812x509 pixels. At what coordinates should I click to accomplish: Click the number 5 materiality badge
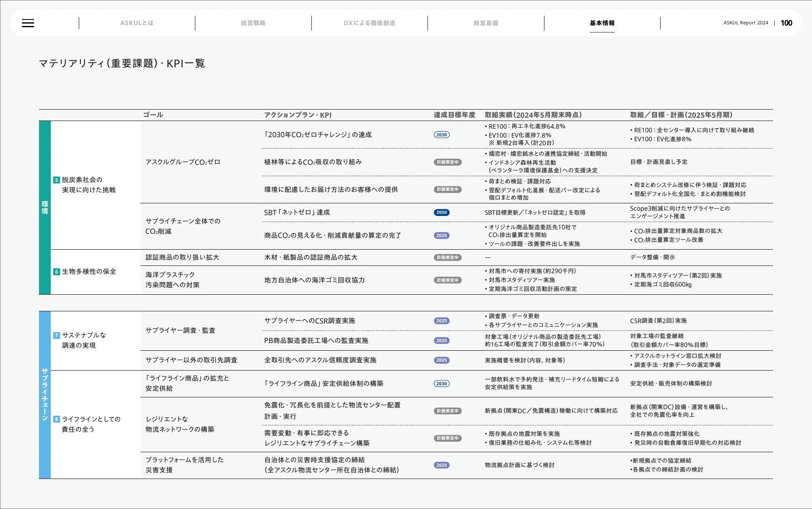point(56,180)
